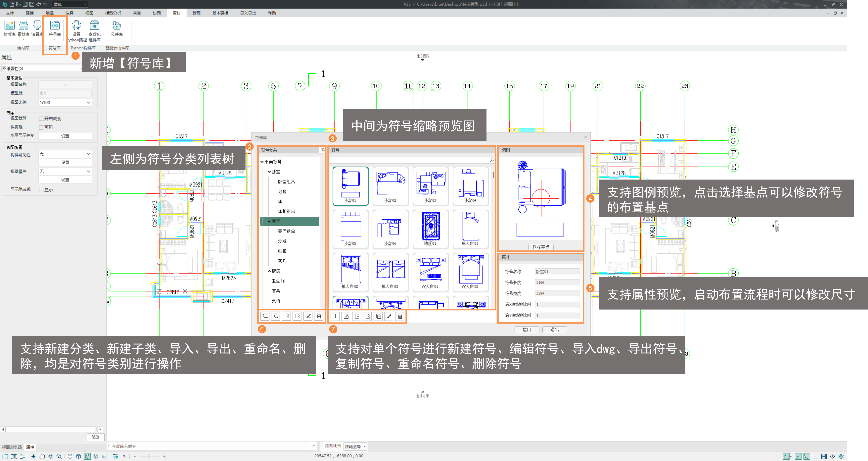This screenshot has width=868, height=461.
Task: Toggle the 可见 crop frame checkbox
Action: (x=41, y=127)
